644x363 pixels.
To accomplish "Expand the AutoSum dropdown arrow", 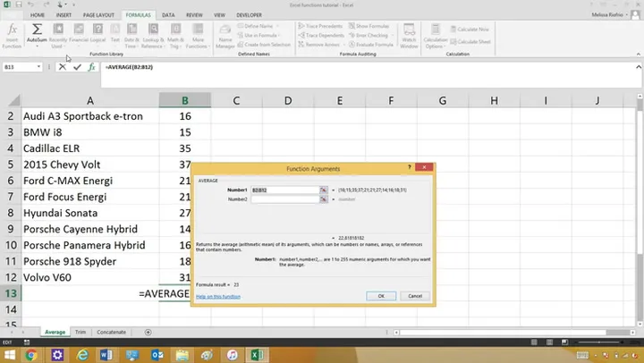I will (x=37, y=46).
